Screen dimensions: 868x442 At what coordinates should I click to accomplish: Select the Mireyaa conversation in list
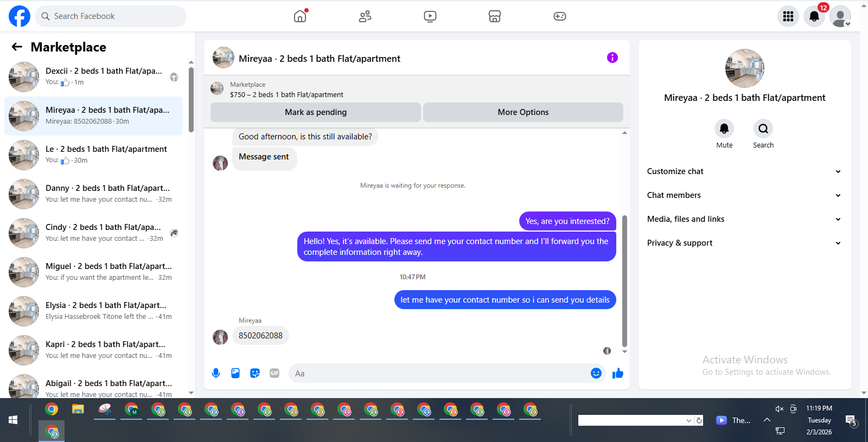[x=93, y=116]
